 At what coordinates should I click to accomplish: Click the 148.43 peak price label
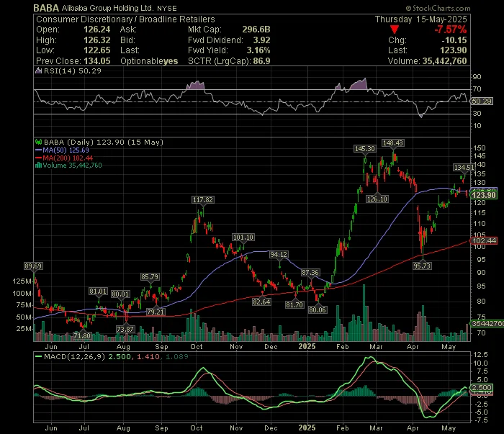pyautogui.click(x=392, y=143)
